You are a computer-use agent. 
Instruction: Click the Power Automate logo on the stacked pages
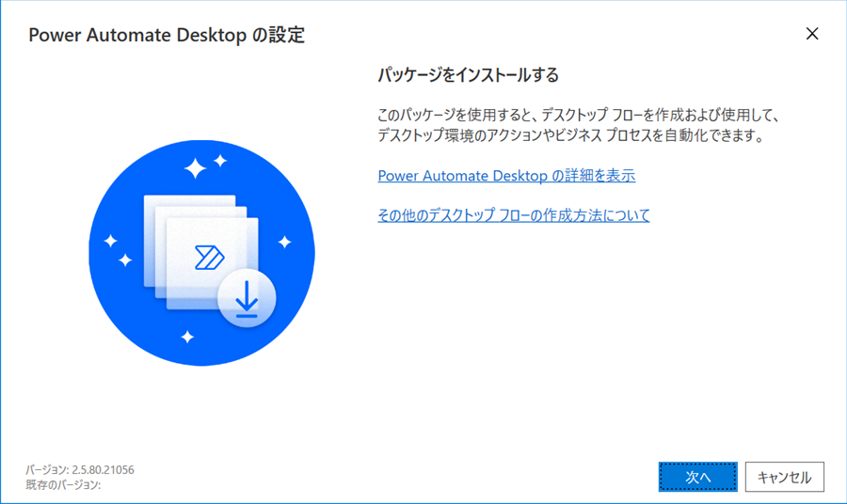tap(209, 258)
